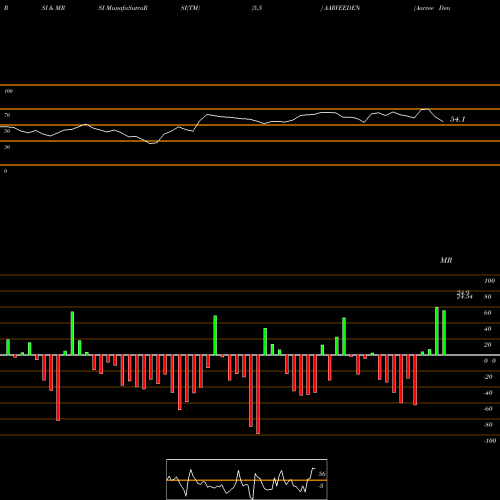Click the (5,5 parameter text in header

pos(256,8)
